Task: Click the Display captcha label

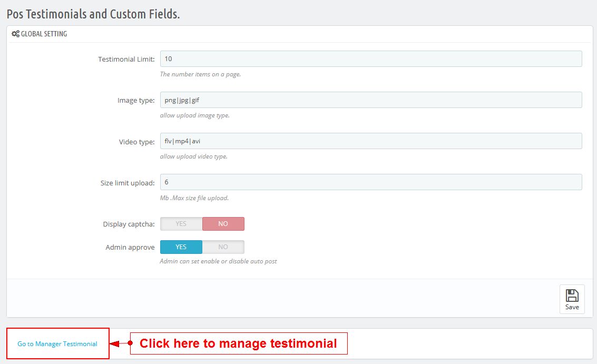Action: point(129,224)
